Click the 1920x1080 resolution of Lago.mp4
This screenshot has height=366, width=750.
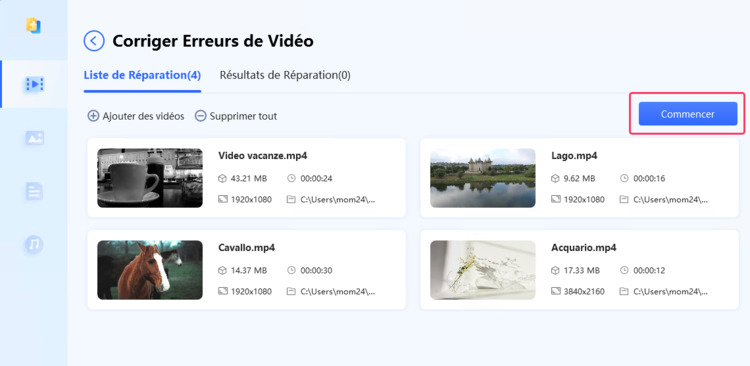(x=584, y=200)
